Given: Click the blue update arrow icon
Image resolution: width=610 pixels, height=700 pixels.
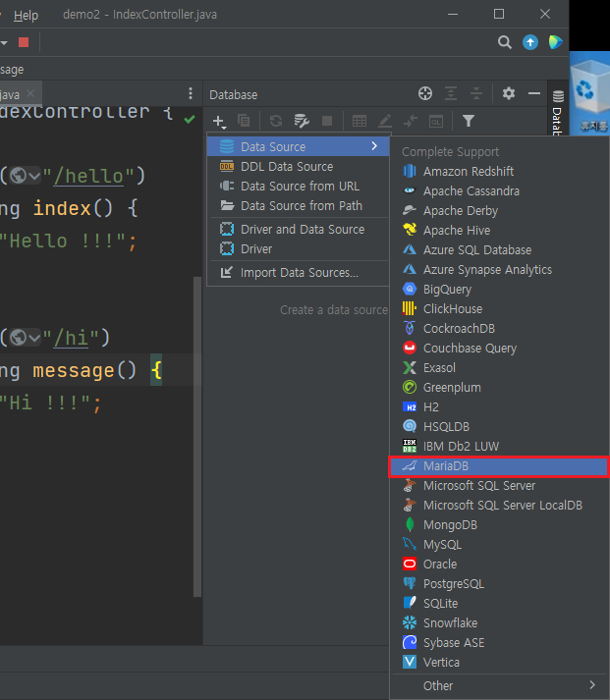Looking at the screenshot, I should coord(530,42).
